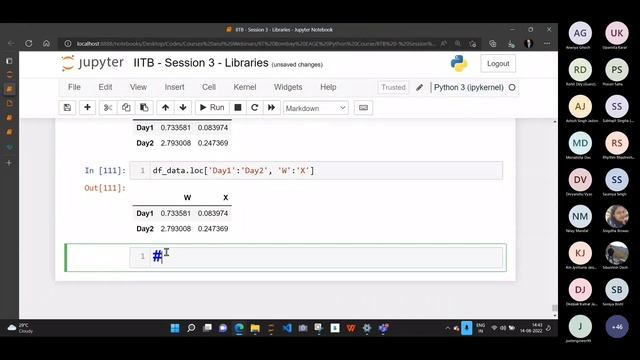
Task: Interrupt the kernel with stop icon
Action: 238,108
